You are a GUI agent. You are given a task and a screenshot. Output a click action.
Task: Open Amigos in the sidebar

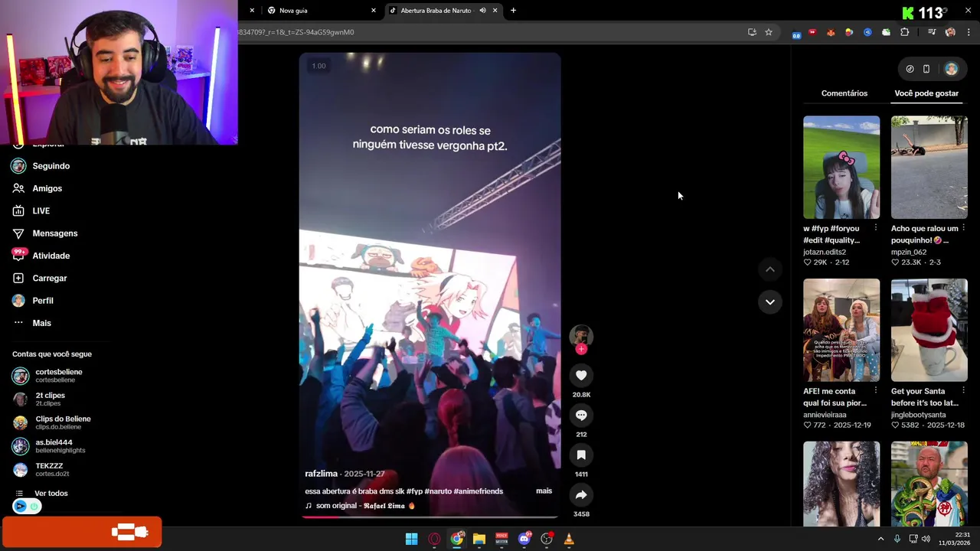(38, 188)
